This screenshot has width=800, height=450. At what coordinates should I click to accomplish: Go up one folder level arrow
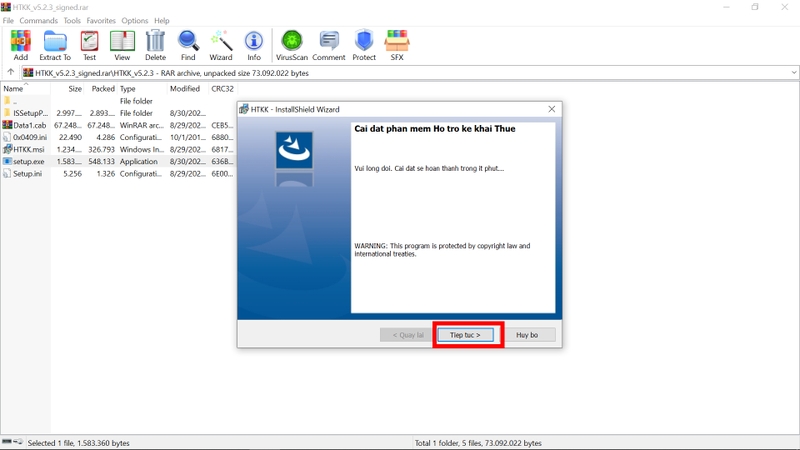pyautogui.click(x=10, y=72)
